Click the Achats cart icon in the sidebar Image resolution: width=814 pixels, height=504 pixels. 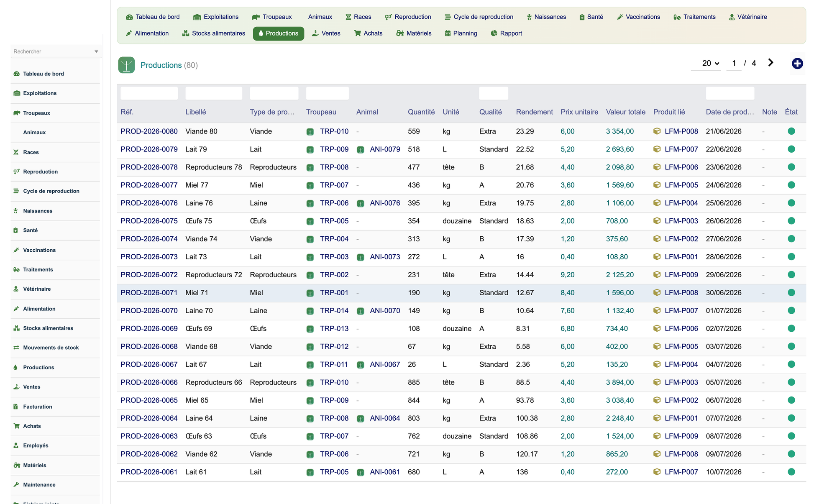(16, 426)
